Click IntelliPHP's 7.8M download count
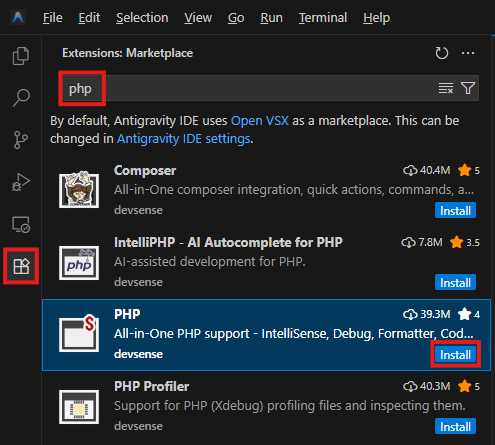This screenshot has height=445, width=495. (422, 242)
